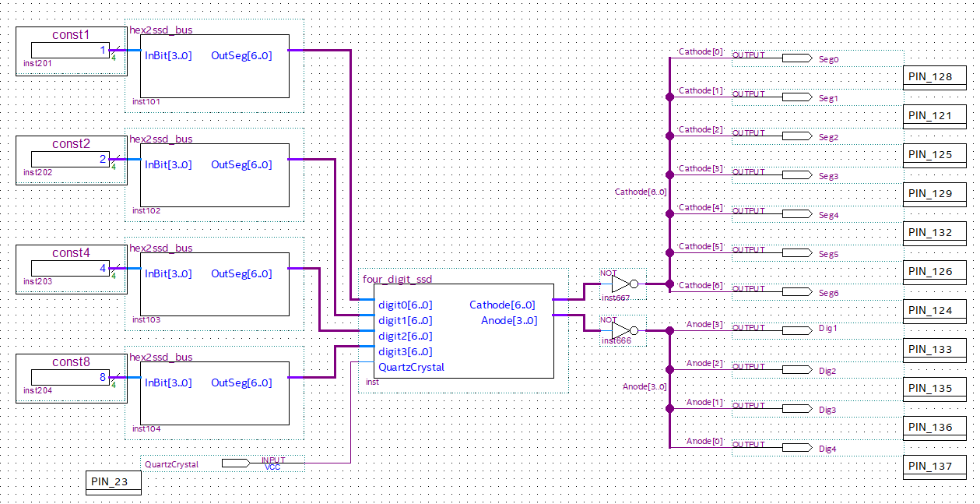Screen dimensions: 980x504
Task: Click the digit3[6..0] port label
Action: [x=405, y=351]
